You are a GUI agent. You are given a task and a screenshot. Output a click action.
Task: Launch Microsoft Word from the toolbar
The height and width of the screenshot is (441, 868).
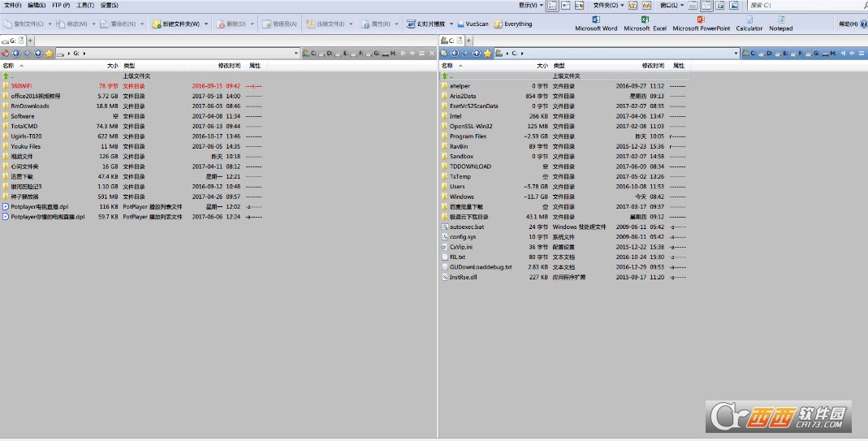(596, 24)
